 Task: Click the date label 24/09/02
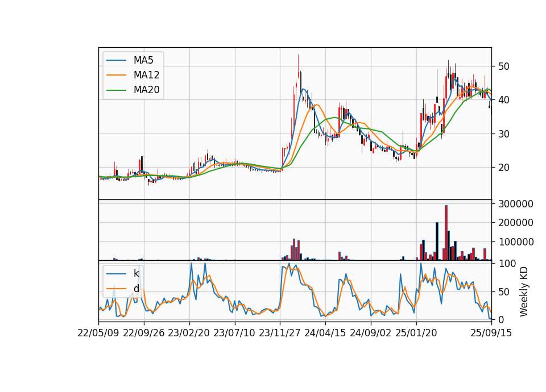tap(370, 333)
